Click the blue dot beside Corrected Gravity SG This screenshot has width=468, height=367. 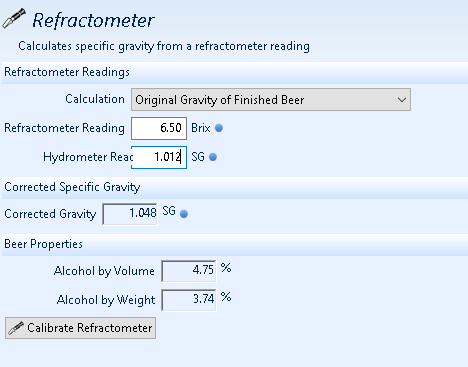(184, 214)
